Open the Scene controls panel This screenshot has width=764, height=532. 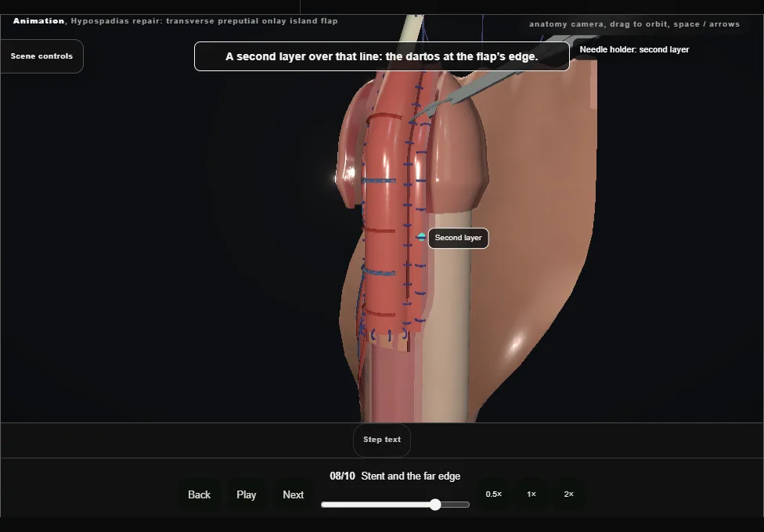[x=42, y=56]
